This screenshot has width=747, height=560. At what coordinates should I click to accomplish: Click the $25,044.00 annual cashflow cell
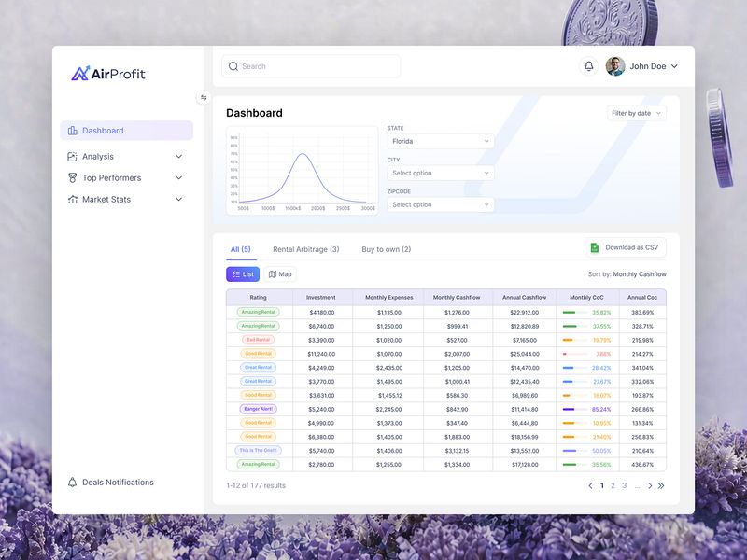point(525,355)
